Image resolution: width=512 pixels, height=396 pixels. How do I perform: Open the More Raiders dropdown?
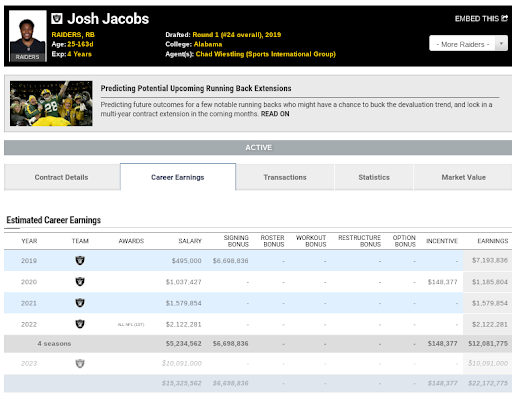(468, 43)
